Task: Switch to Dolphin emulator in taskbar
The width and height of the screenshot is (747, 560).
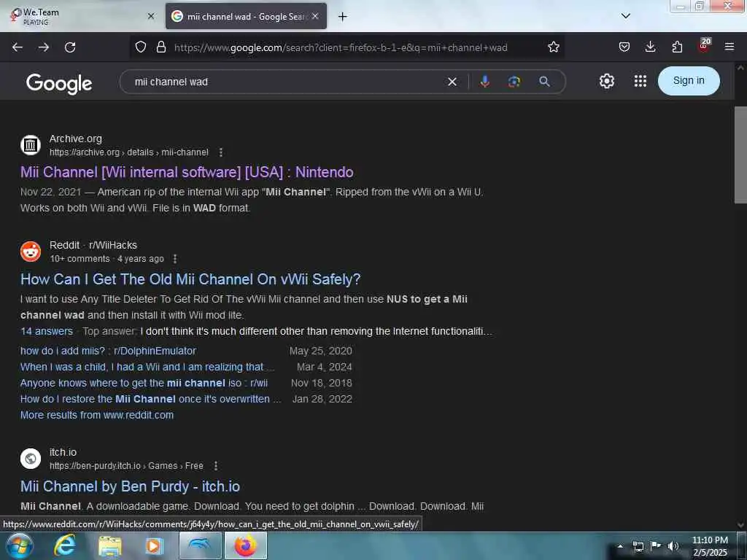Action: (x=201, y=545)
